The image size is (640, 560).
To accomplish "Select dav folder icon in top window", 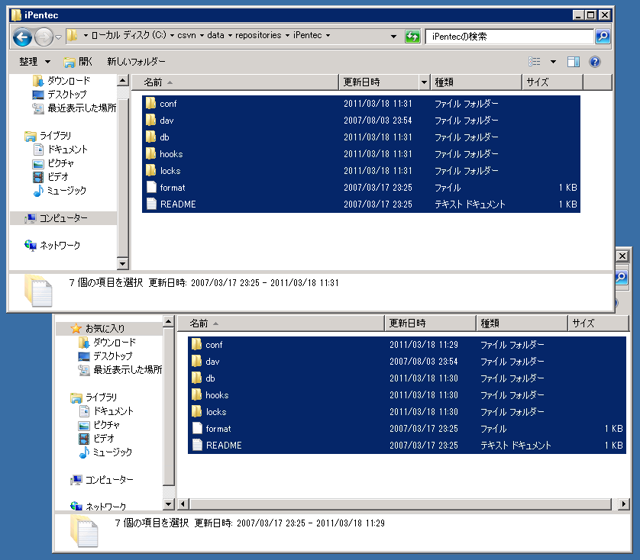I will tap(151, 120).
